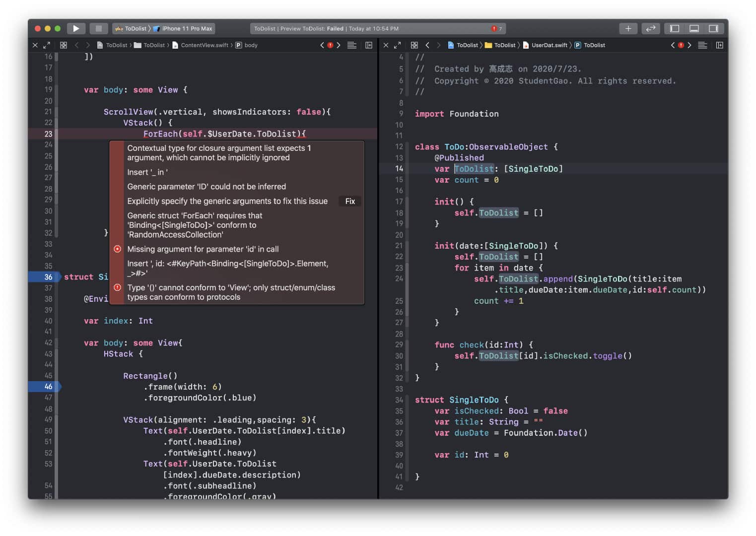Screen dimensions: 756x536
Task: Click error icon beside cannot conform to View
Action: pyautogui.click(x=118, y=287)
